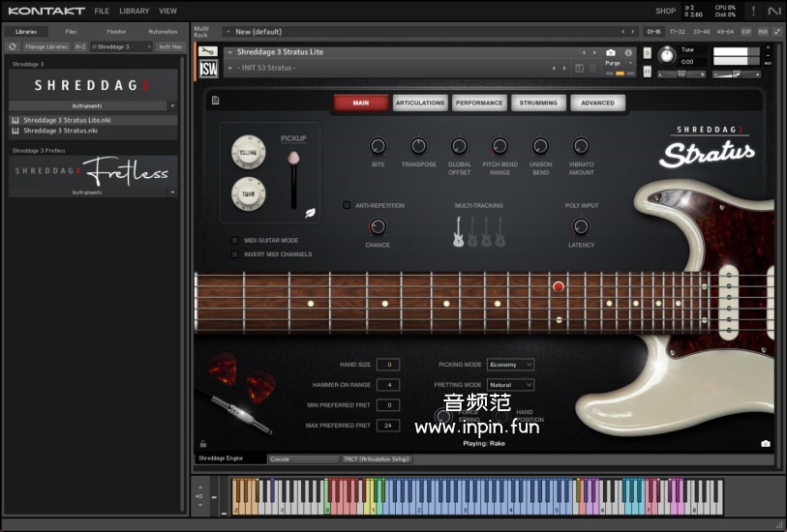Select the first multi-tracking guitar icon

click(x=458, y=231)
